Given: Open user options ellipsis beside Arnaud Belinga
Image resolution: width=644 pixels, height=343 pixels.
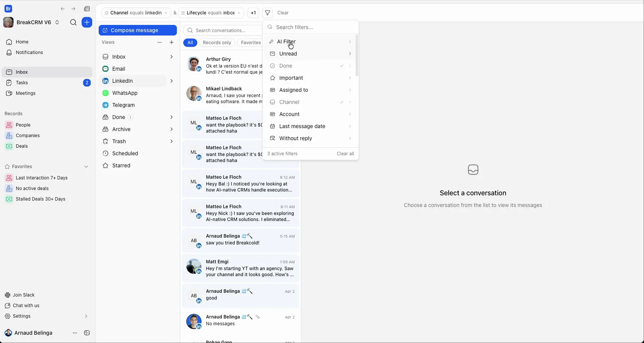Looking at the screenshot, I should coord(74,333).
